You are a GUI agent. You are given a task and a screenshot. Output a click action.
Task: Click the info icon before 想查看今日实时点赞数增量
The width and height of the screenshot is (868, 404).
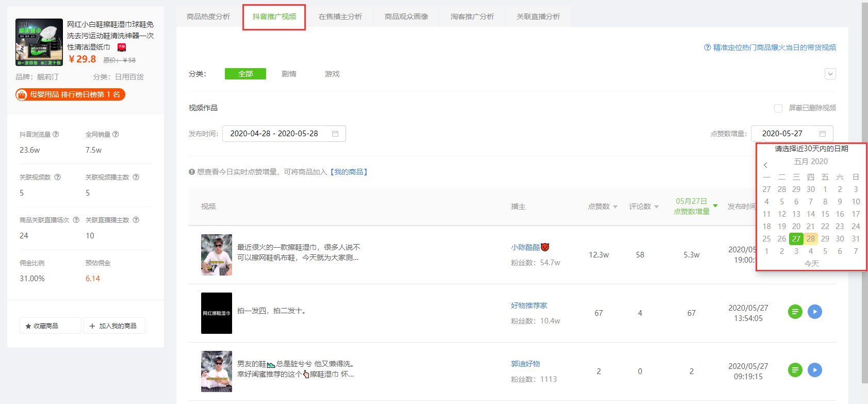192,172
